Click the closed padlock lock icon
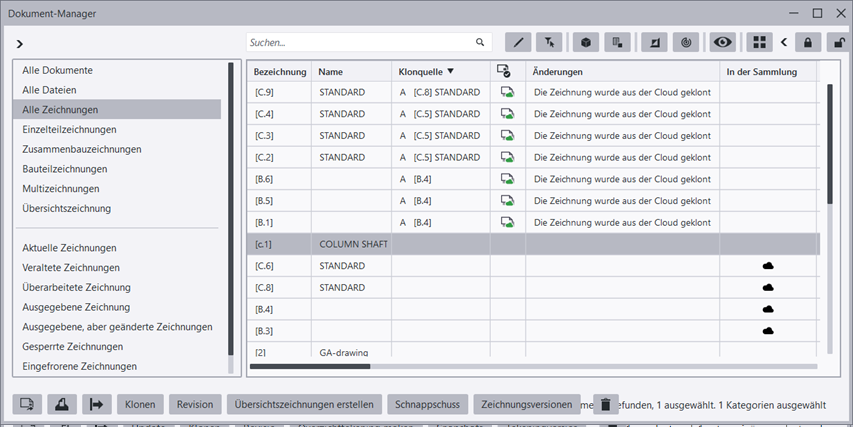Viewport: 853px width, 427px height. click(x=807, y=43)
